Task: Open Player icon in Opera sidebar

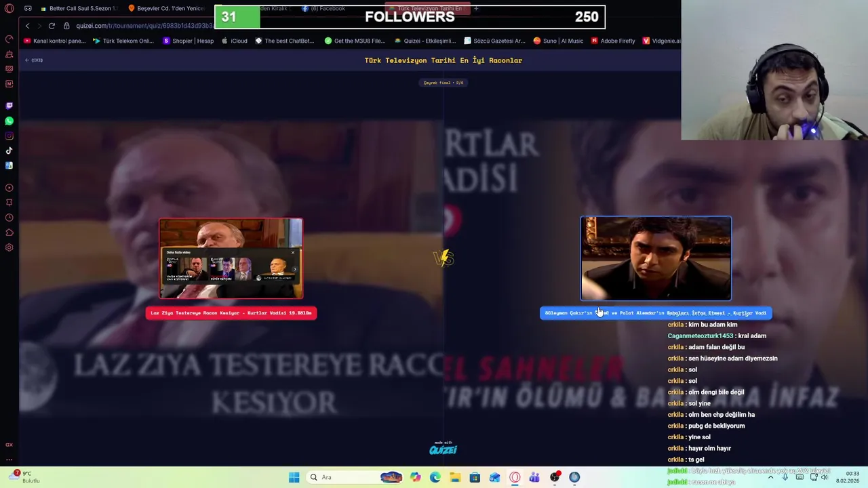Action: (x=9, y=188)
